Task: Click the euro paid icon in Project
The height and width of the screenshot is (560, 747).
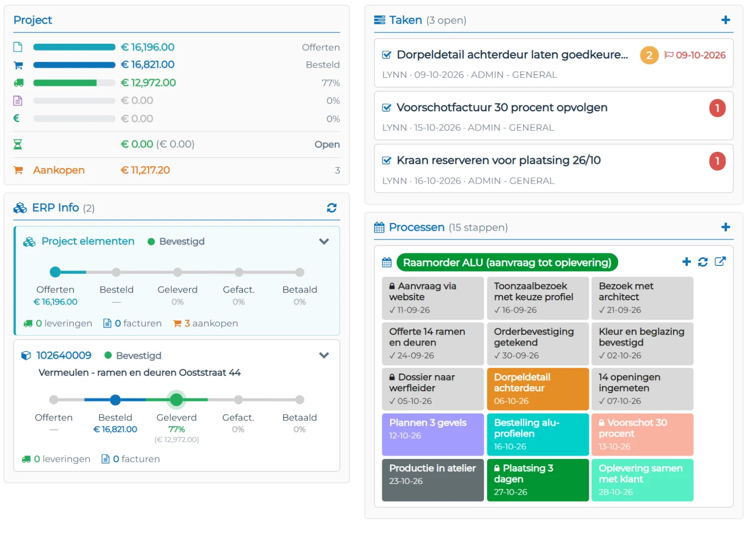Action: coord(16,118)
